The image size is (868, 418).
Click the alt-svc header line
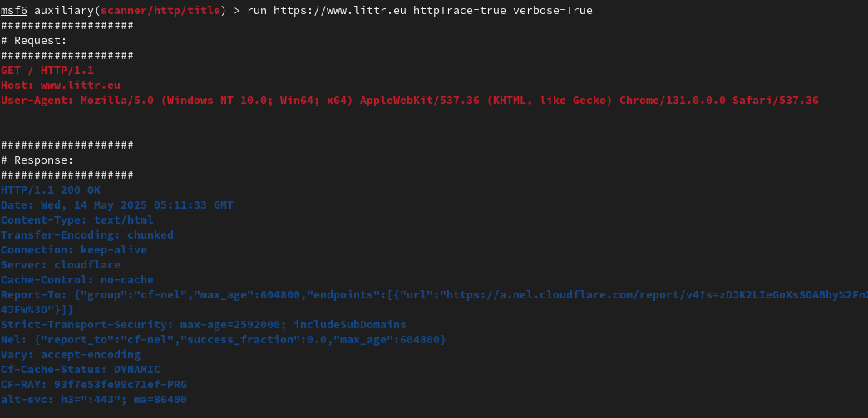(94, 399)
